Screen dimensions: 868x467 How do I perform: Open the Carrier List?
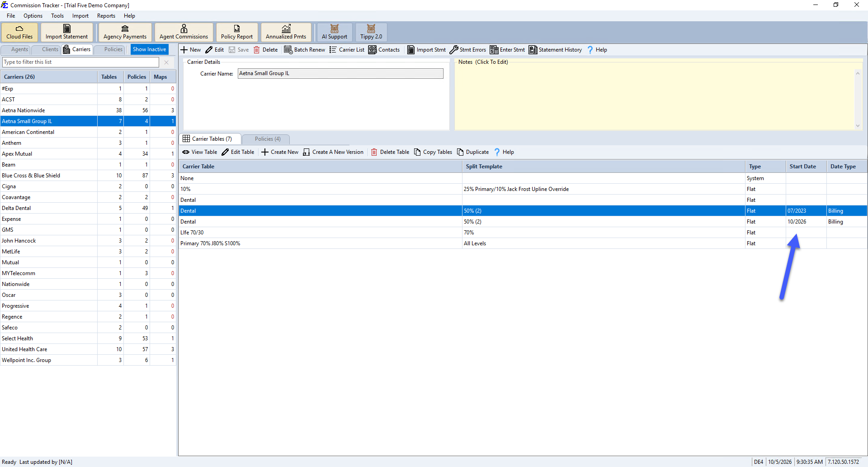pyautogui.click(x=347, y=50)
